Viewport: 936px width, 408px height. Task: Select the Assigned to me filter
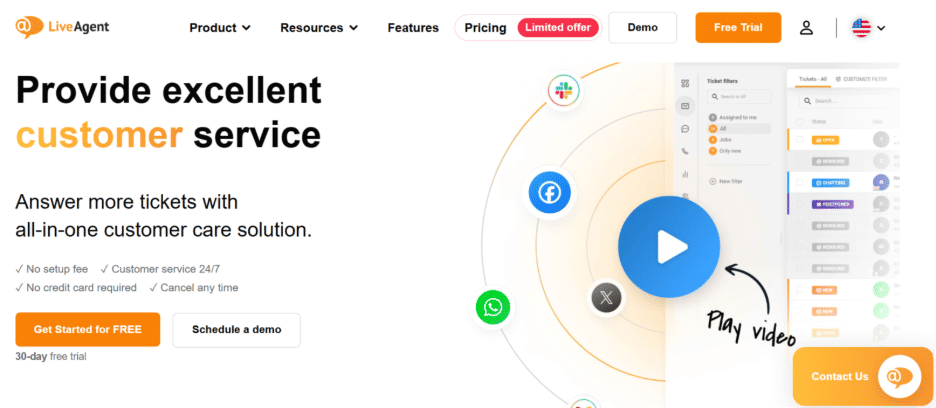[x=733, y=118]
